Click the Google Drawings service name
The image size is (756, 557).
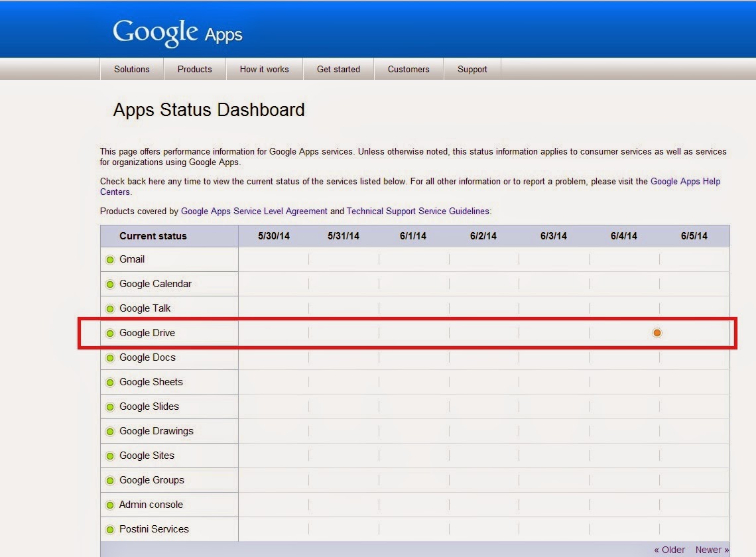click(x=157, y=431)
